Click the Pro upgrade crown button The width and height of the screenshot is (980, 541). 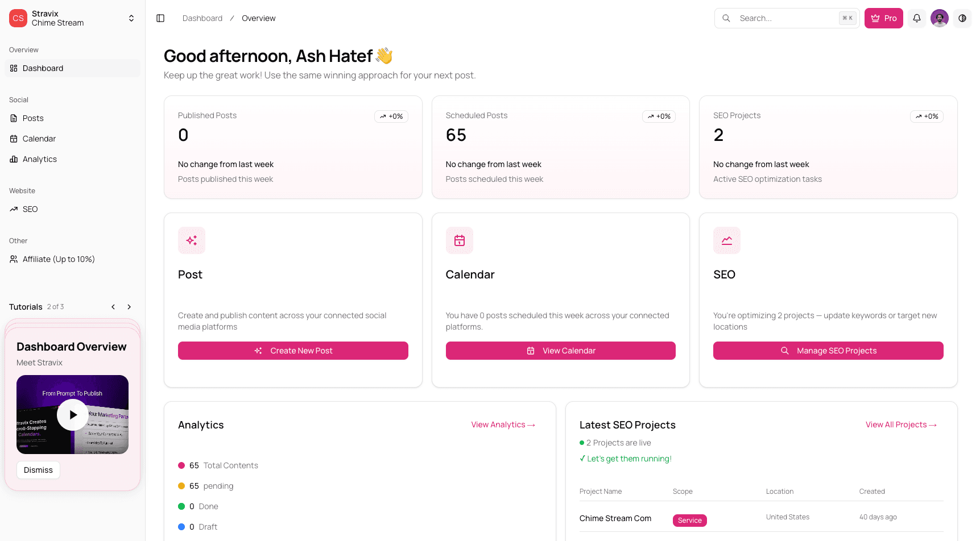883,18
